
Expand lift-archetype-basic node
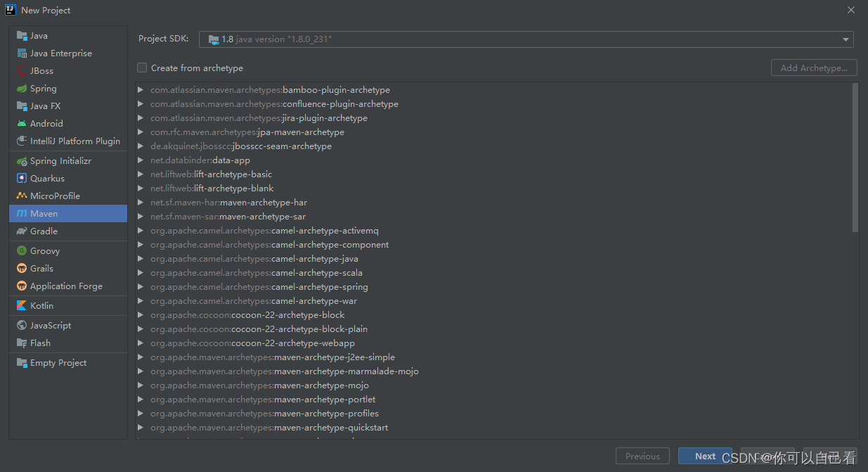(x=141, y=174)
